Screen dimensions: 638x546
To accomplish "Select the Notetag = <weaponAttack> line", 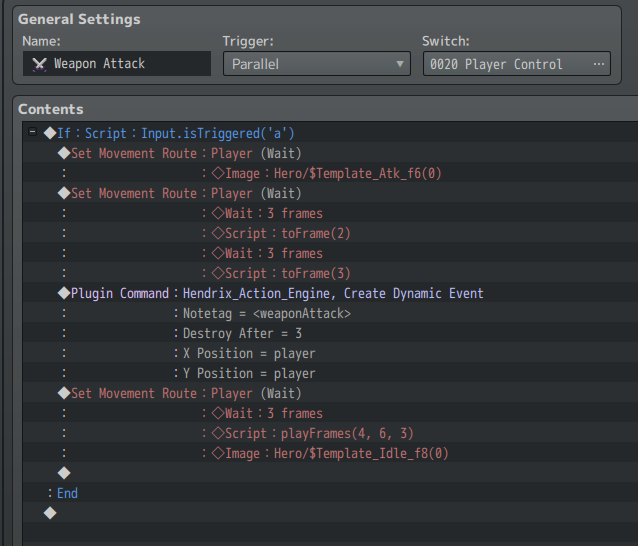I will pos(266,313).
